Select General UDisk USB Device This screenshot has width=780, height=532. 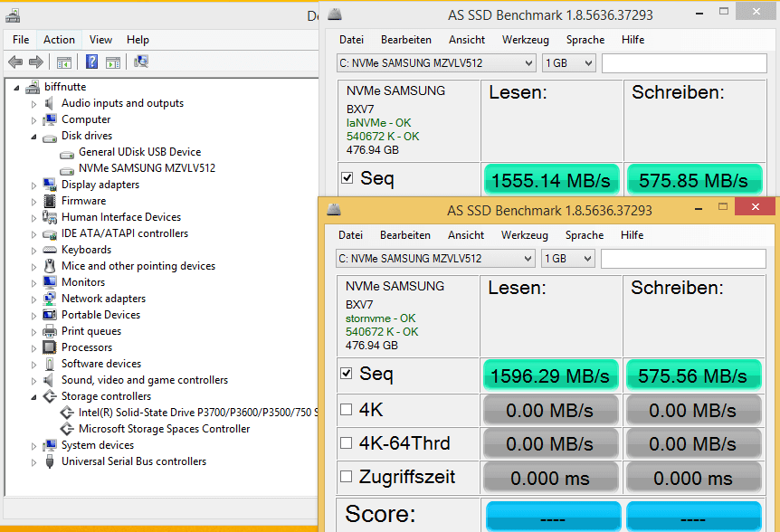tap(139, 152)
